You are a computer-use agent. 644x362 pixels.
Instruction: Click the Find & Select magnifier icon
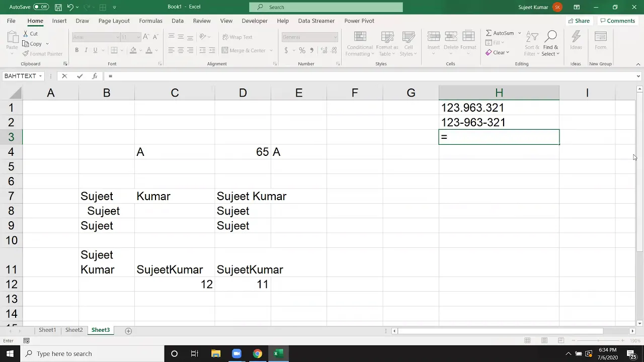coord(551,37)
